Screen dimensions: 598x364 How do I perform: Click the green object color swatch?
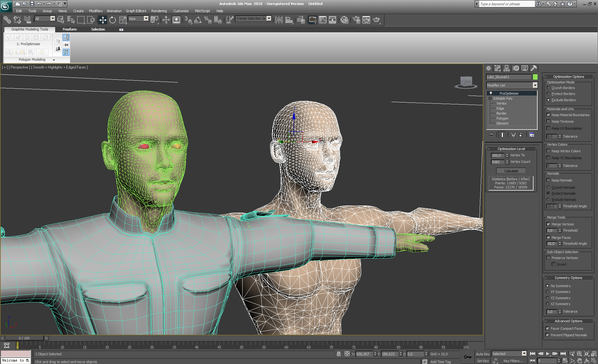click(x=535, y=77)
